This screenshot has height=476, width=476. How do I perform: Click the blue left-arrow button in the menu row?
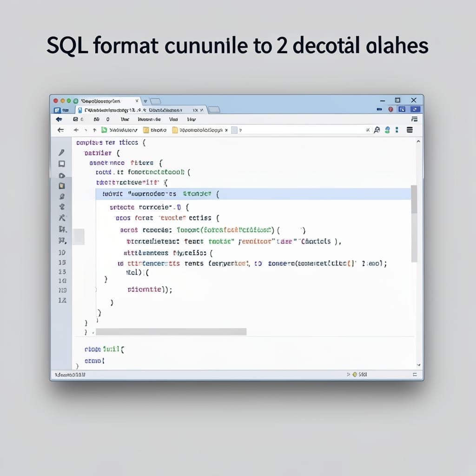coord(59,119)
